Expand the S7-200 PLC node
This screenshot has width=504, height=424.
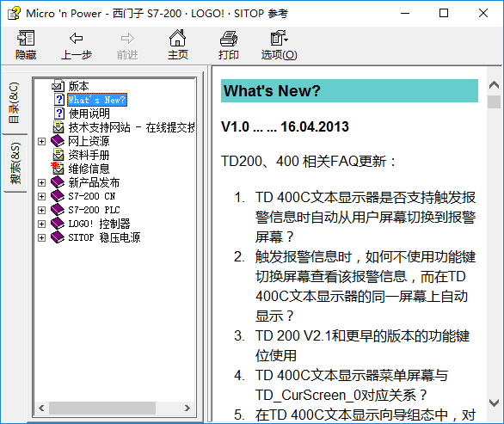point(41,210)
